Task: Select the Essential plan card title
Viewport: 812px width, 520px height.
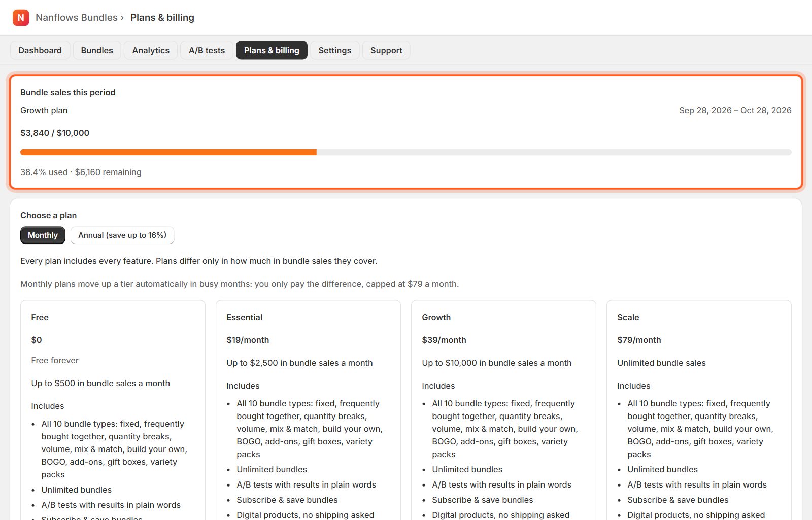Action: coord(244,317)
